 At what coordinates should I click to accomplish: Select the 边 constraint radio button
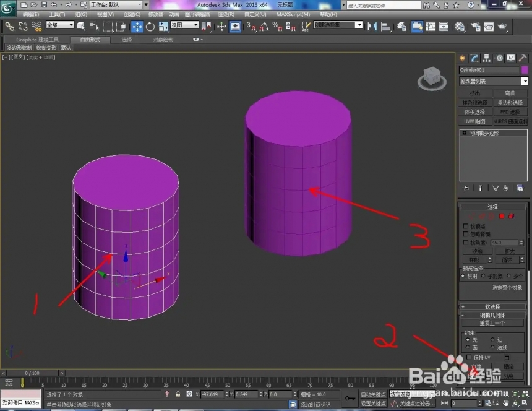click(x=492, y=339)
